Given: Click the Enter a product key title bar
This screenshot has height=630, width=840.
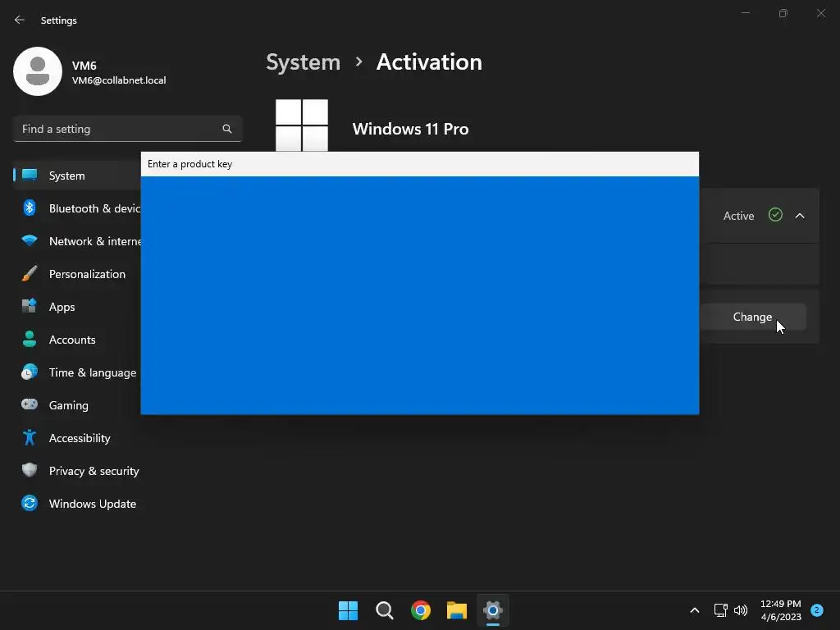Looking at the screenshot, I should (419, 164).
